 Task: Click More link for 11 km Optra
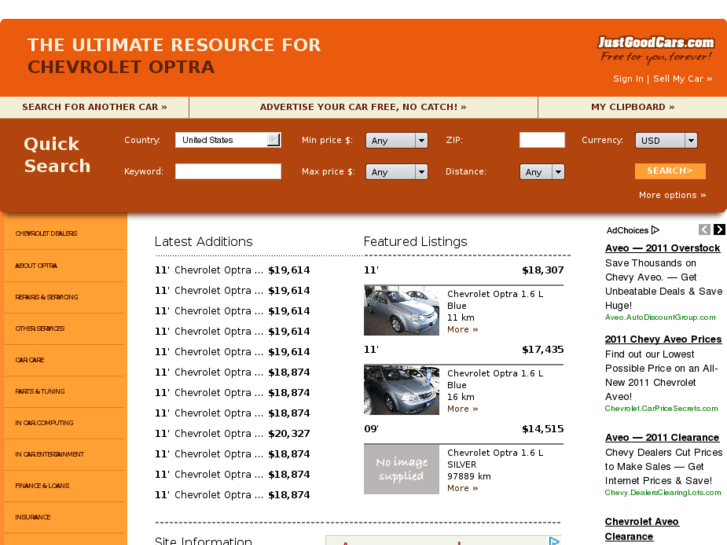462,330
